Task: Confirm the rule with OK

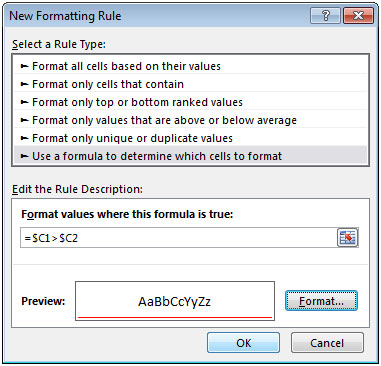Action: pos(243,343)
